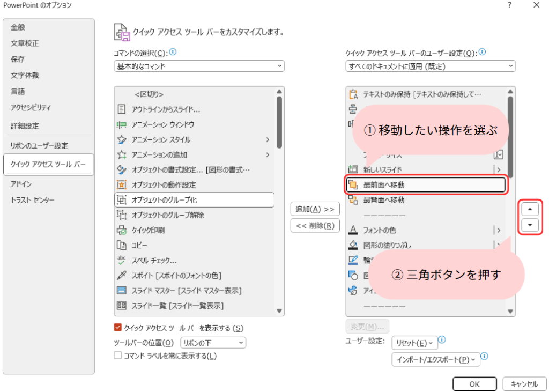The height and width of the screenshot is (392, 549).
Task: Expand the アニメーション スタイル submenu arrow
Action: tap(268, 139)
